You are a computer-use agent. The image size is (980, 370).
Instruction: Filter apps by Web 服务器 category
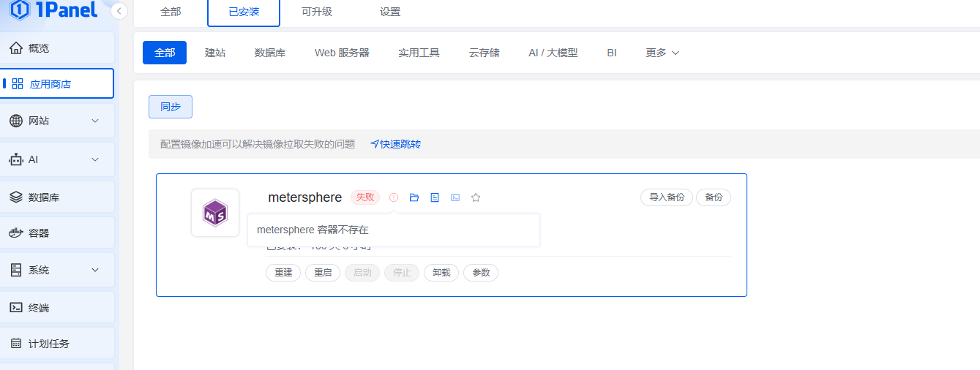coord(342,53)
